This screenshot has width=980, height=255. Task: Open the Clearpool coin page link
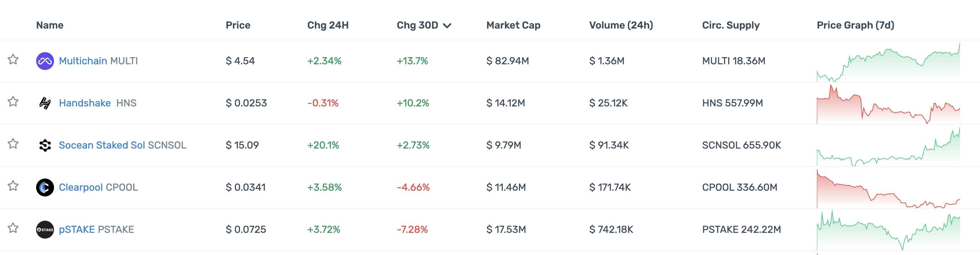click(80, 187)
